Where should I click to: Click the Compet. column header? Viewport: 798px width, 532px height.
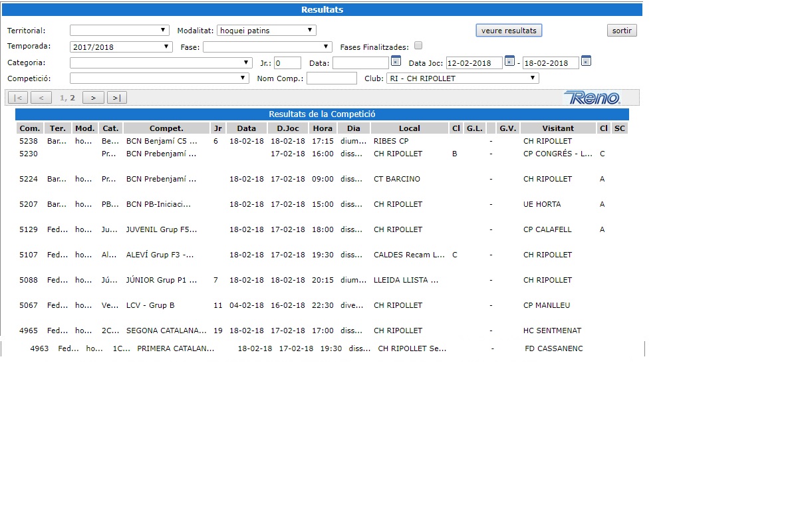tap(166, 128)
